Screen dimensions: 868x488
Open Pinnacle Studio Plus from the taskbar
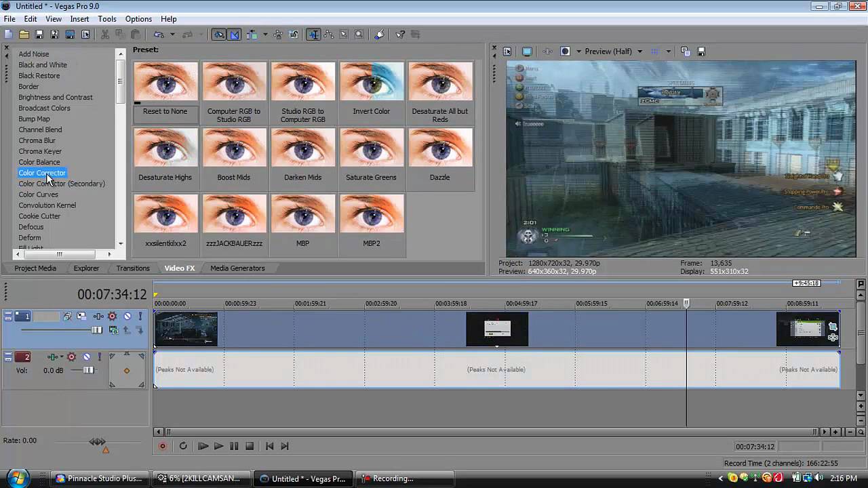pos(99,479)
